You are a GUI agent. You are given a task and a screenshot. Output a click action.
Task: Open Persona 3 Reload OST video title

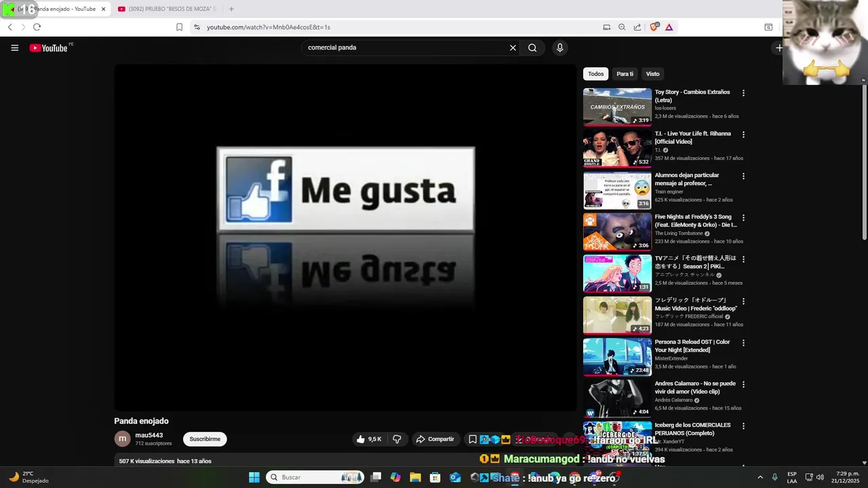[x=692, y=346]
